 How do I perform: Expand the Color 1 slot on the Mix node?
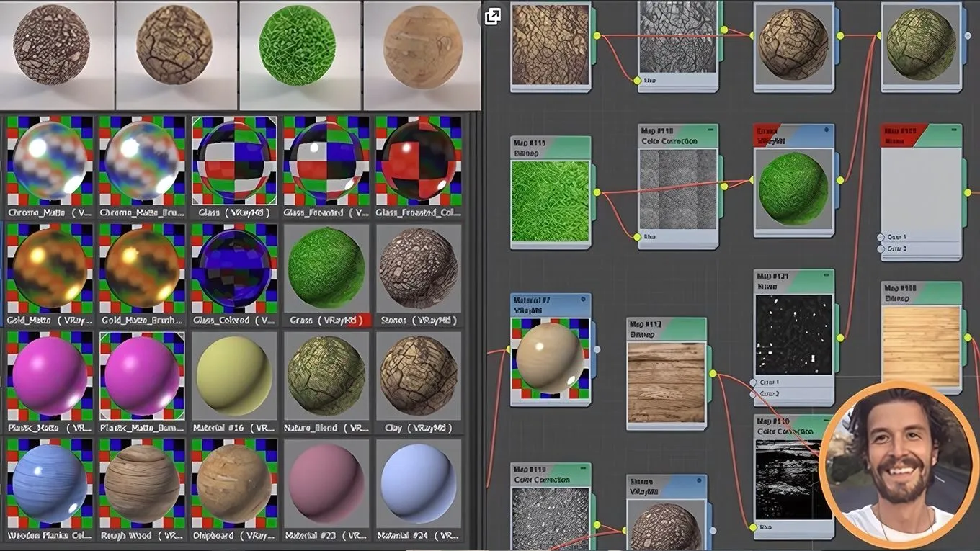pyautogui.click(x=880, y=238)
